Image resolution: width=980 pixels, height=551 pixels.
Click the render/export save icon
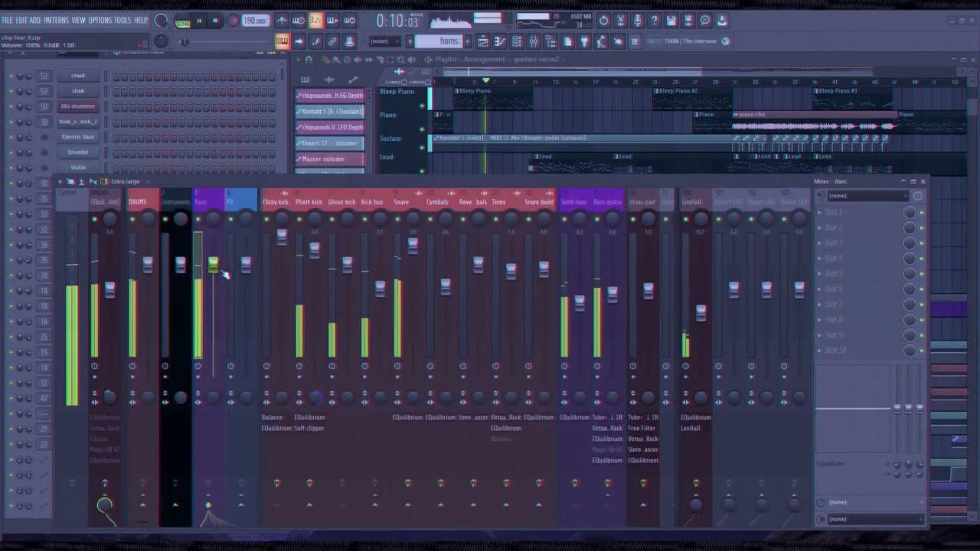tap(688, 21)
